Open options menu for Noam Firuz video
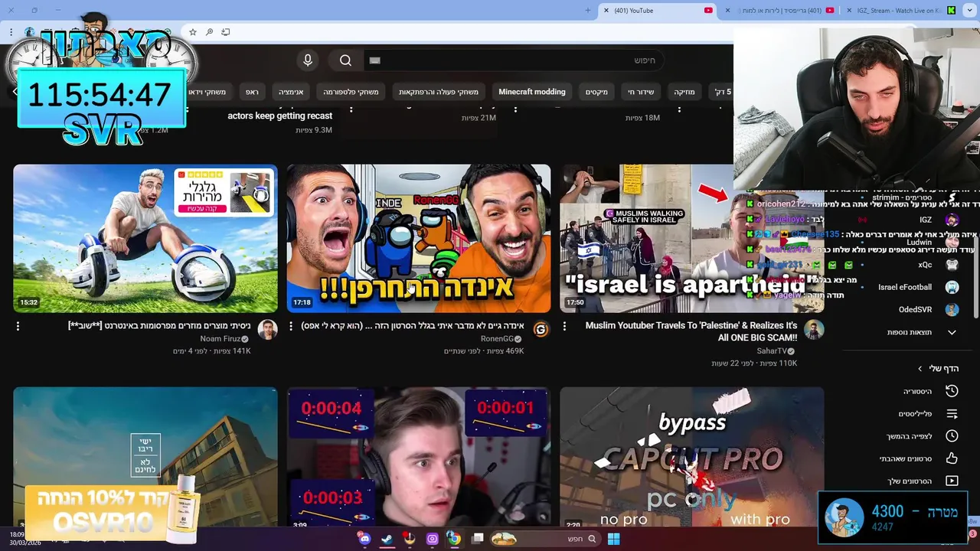This screenshot has width=980, height=551. [18, 326]
